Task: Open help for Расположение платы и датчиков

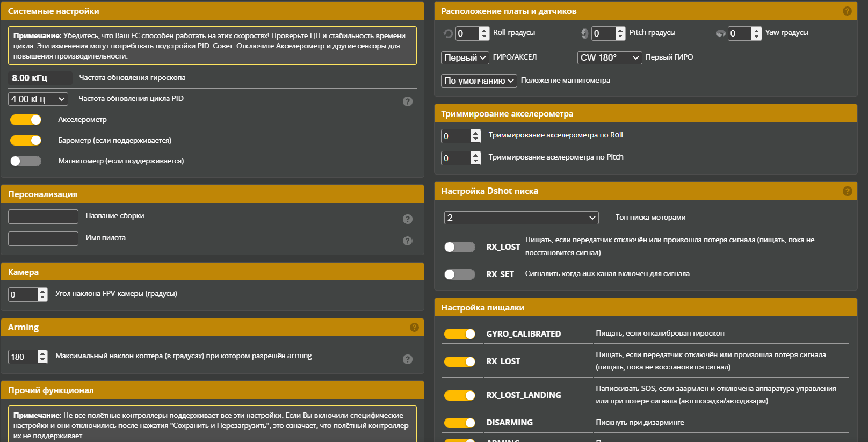Action: [x=848, y=11]
